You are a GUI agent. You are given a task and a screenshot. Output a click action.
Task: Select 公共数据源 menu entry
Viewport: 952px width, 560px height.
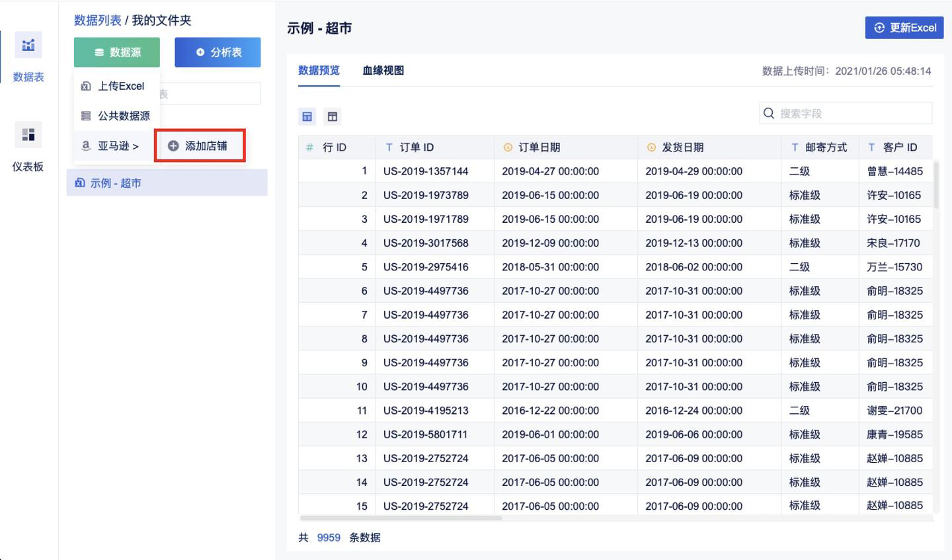123,116
